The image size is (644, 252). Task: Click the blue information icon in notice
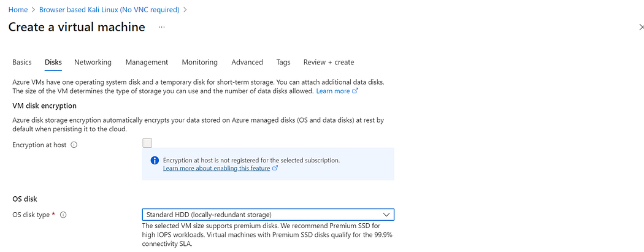(x=155, y=161)
